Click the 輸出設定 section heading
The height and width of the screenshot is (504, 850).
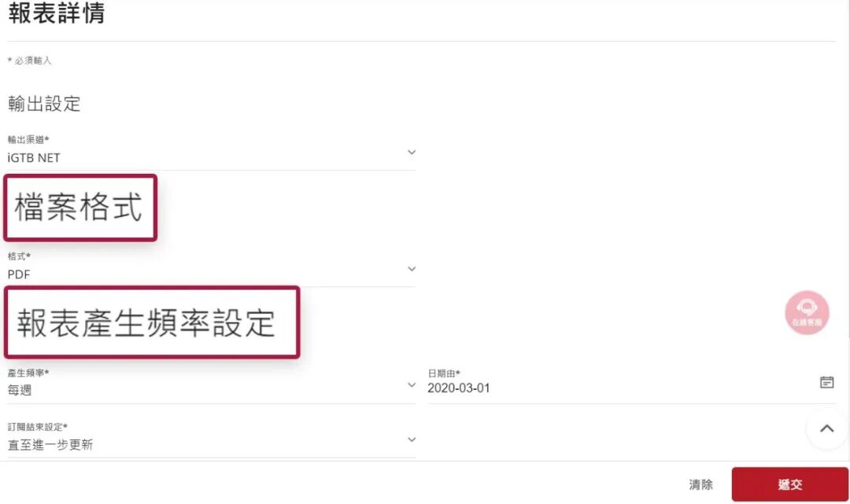tap(44, 104)
